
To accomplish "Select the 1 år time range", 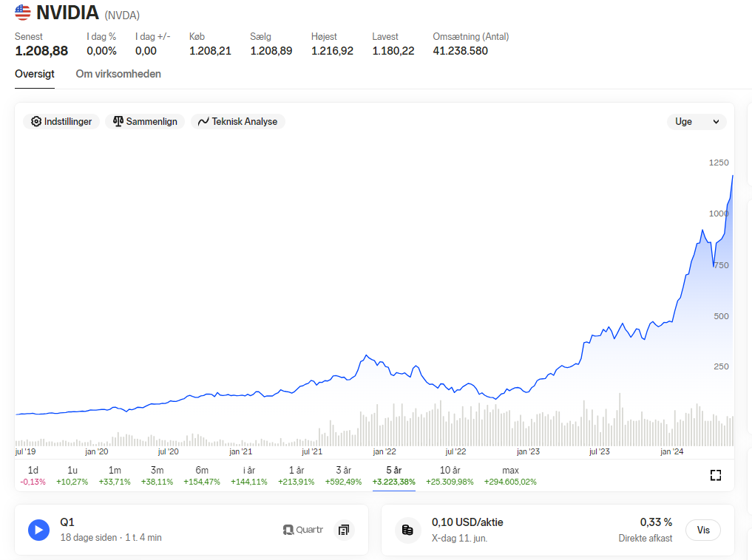I will pos(297,475).
